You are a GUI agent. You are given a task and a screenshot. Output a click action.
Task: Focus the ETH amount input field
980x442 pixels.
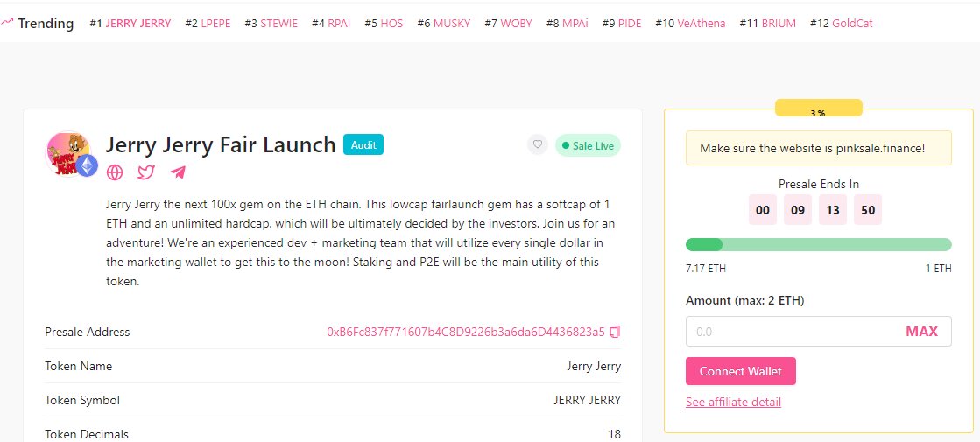click(818, 332)
